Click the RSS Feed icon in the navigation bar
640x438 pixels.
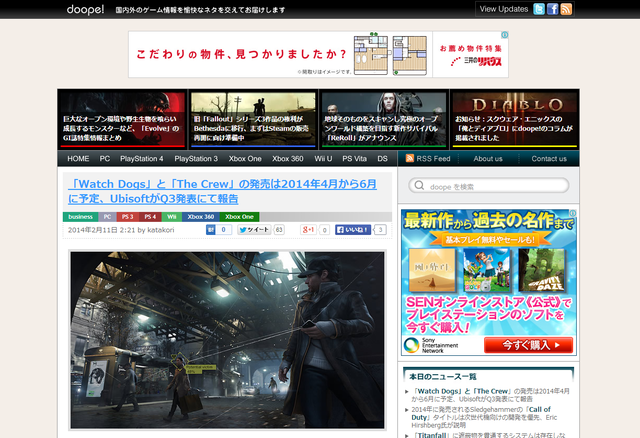[410, 158]
